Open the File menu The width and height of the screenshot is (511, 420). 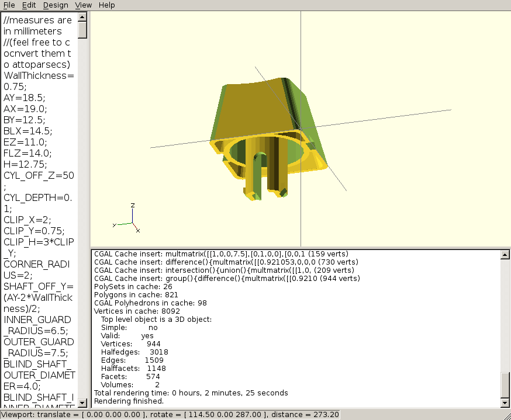click(x=9, y=5)
